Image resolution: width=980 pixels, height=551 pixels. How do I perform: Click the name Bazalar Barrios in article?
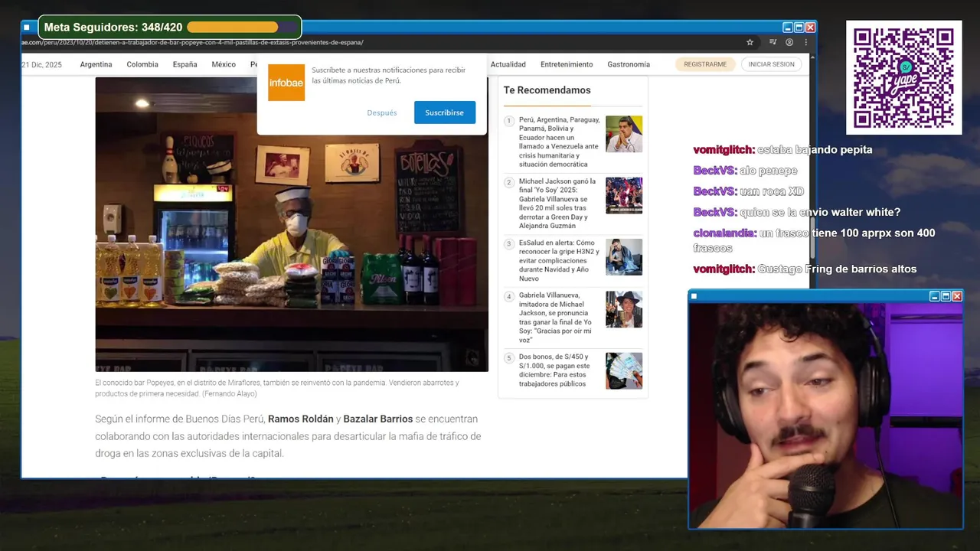(x=377, y=419)
